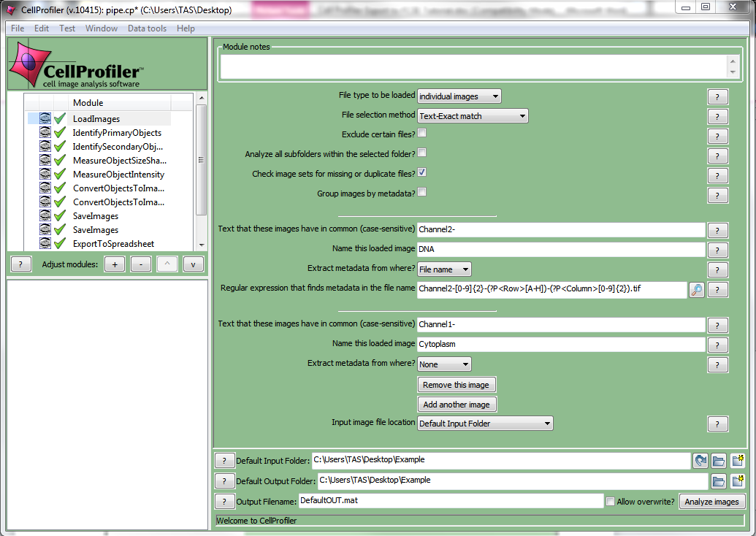Open help for File type to be loaded
Image resolution: width=756 pixels, height=536 pixels.
pyautogui.click(x=717, y=97)
